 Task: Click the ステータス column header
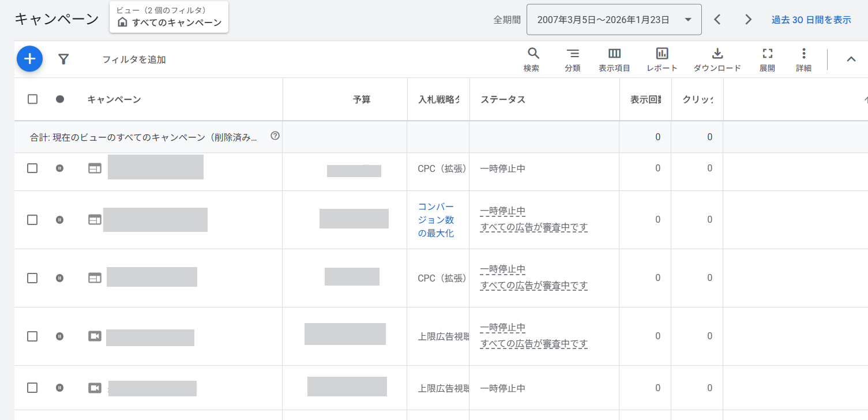tap(503, 100)
